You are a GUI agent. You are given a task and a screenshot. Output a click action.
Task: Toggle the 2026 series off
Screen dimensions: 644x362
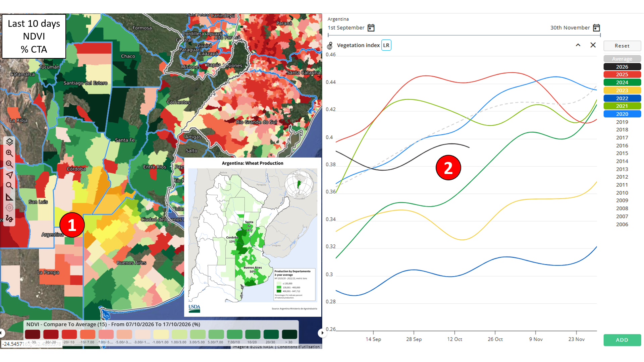622,67
